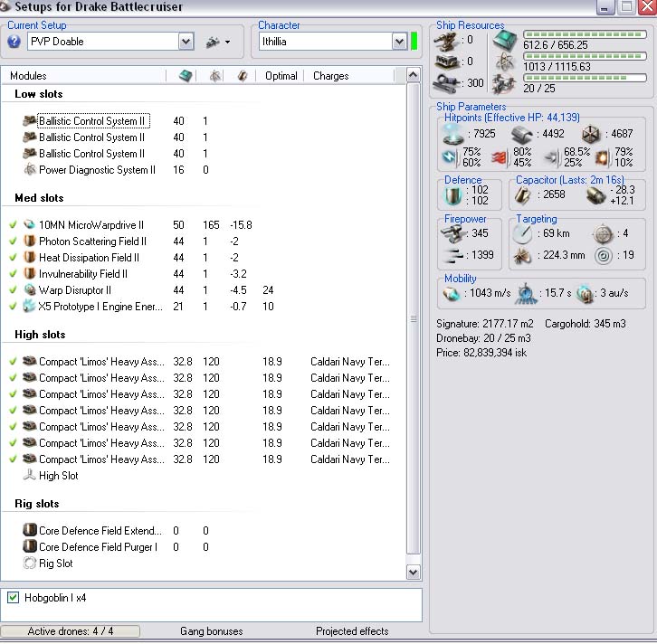Click the Active drones 4 / 4 button

click(x=71, y=631)
